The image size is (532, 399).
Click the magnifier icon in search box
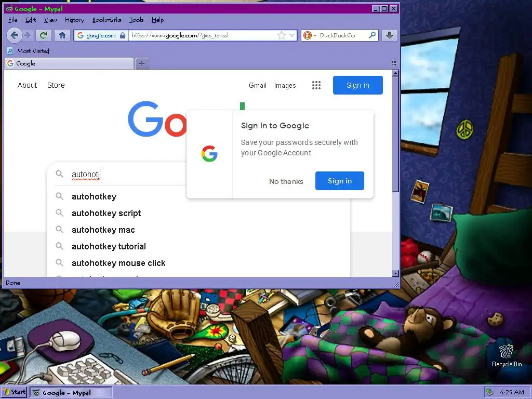coord(59,174)
